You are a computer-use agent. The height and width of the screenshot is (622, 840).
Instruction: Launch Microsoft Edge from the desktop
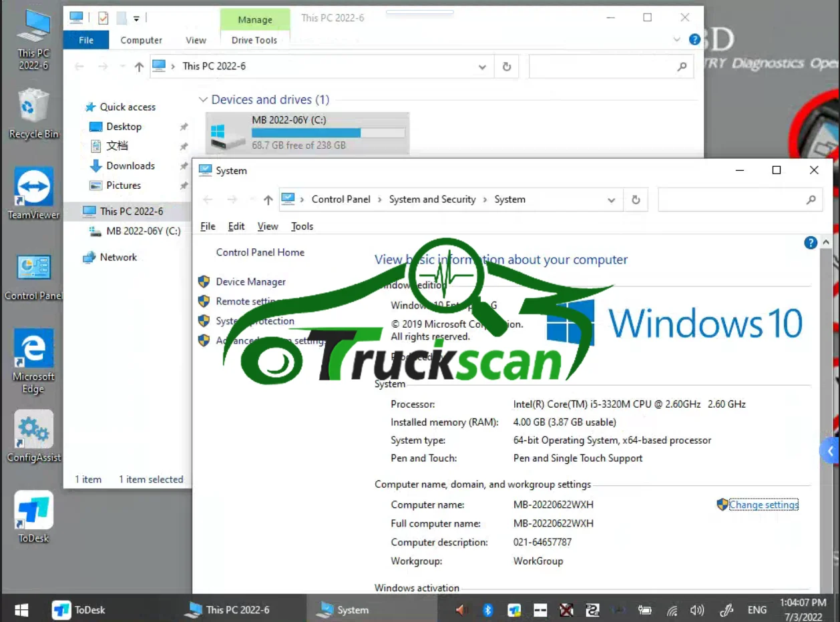33,362
